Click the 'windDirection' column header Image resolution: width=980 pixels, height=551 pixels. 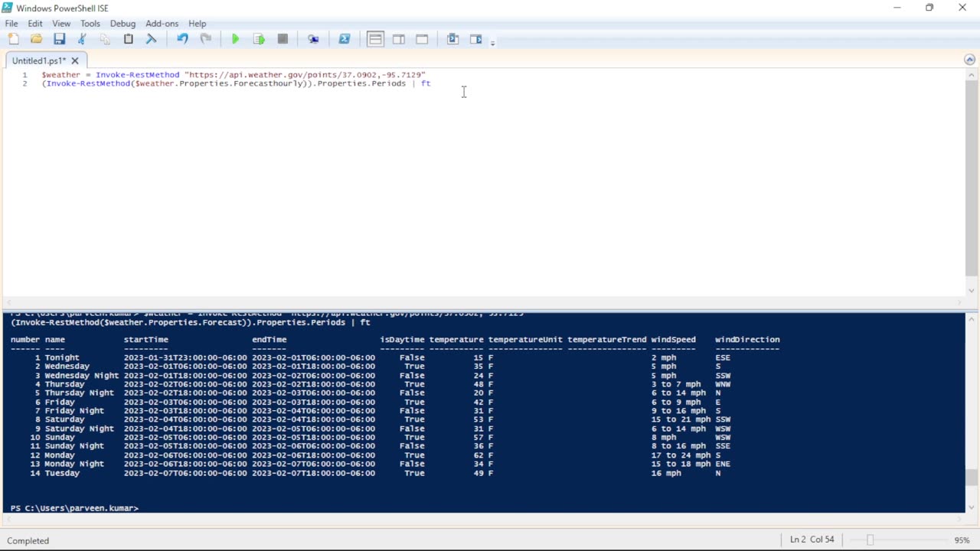coord(747,340)
